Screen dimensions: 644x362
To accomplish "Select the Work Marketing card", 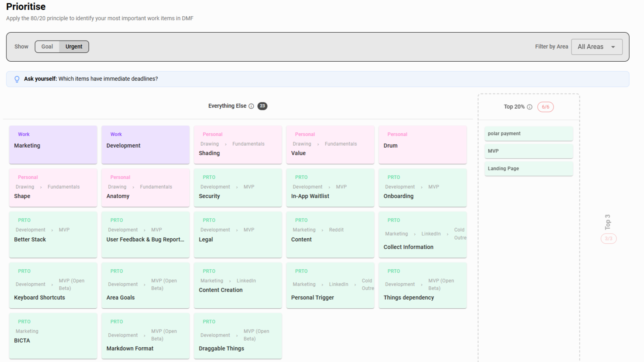I will pos(53,145).
